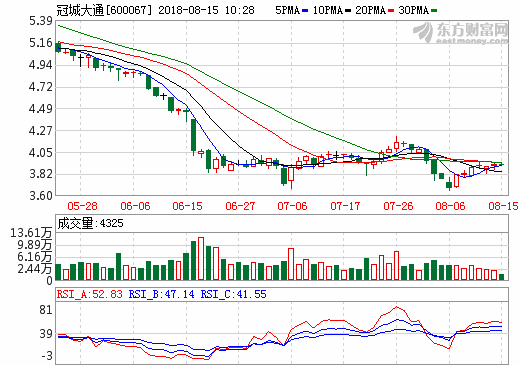Click the RSI_A:52.83 indicator label
This screenshot has height=365, width=520.
(x=90, y=294)
